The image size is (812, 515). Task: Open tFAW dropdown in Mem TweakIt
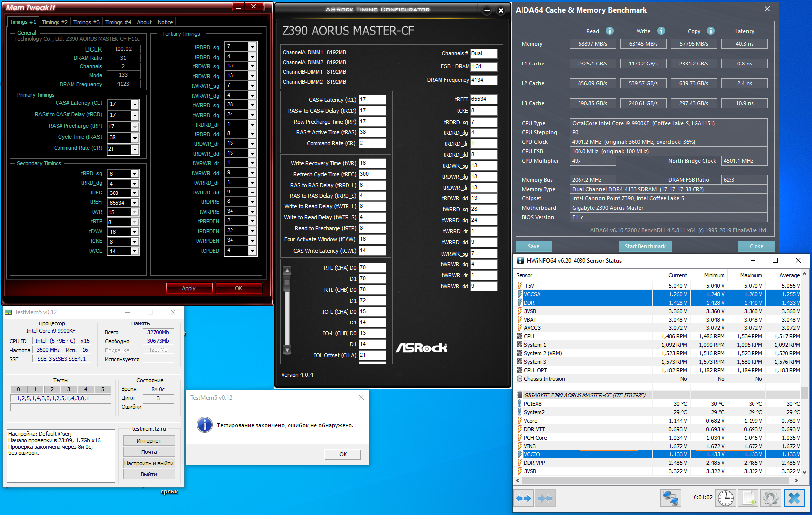coord(135,232)
